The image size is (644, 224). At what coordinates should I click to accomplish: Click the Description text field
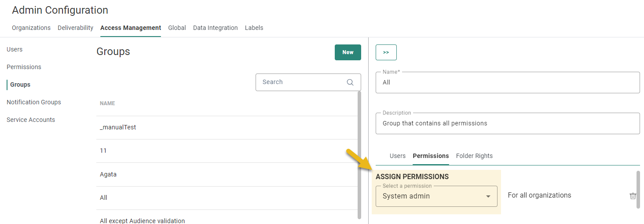(507, 124)
